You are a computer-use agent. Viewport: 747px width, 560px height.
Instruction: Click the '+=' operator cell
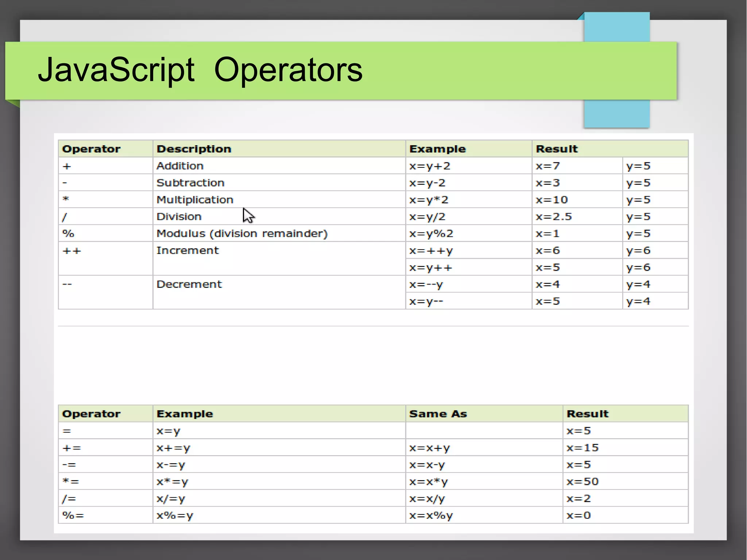point(105,447)
